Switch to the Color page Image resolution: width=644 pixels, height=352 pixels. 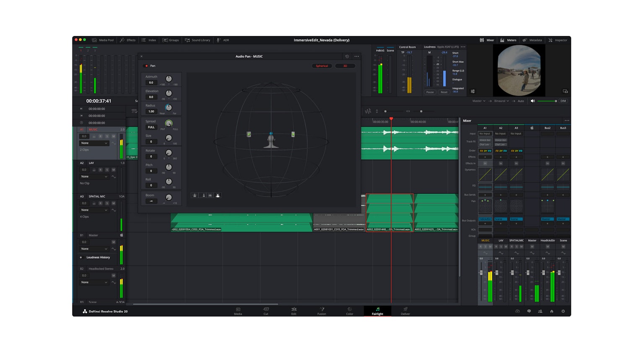tap(349, 311)
